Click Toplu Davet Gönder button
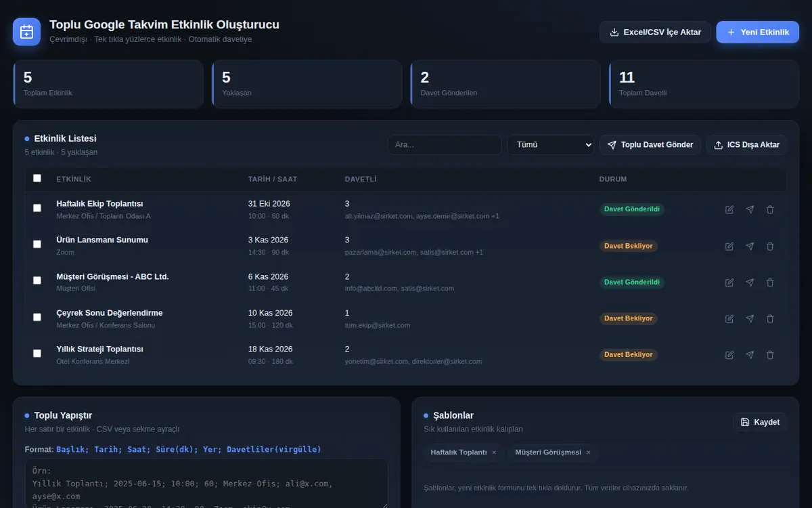This screenshot has width=812, height=508. (x=650, y=145)
